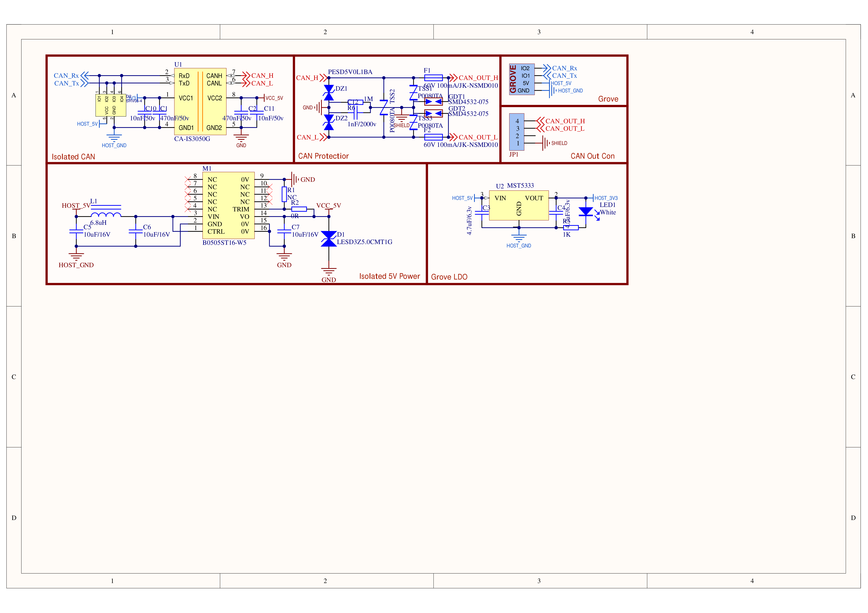Click the 'CAN Protection' block title
Image resolution: width=868 pixels, height=613 pixels.
pos(323,156)
